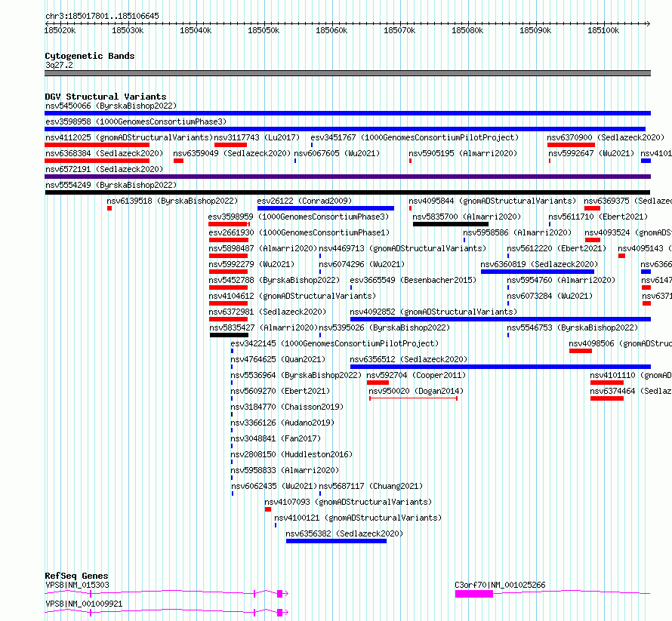Click nsv3366126 (Audano2019) label
The width and height of the screenshot is (672, 621).
pyautogui.click(x=282, y=423)
